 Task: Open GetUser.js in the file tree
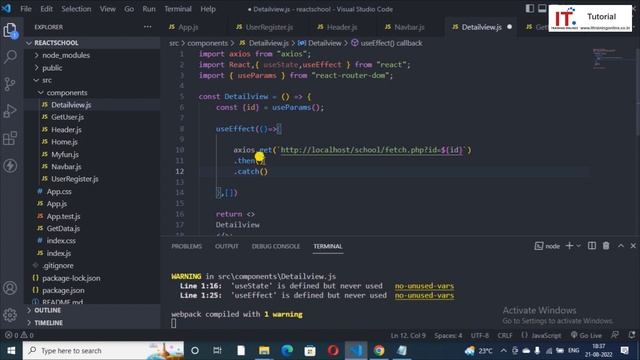(67, 117)
